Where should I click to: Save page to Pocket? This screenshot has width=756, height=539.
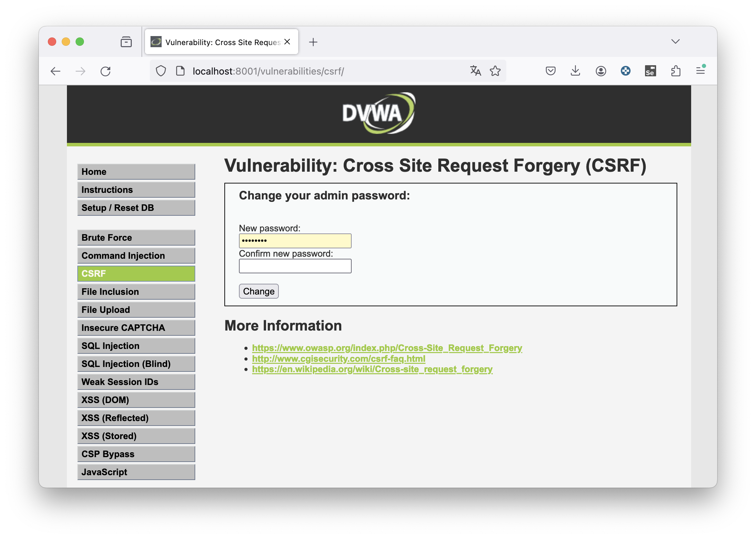(x=551, y=71)
